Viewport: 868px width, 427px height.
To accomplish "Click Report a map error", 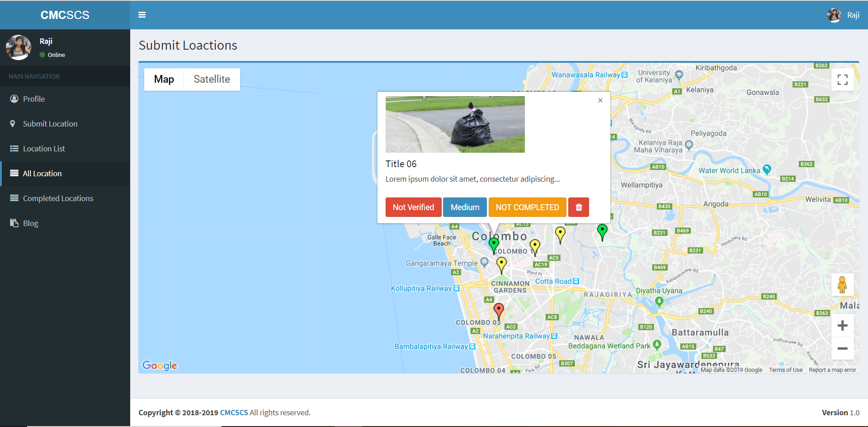I will point(832,370).
